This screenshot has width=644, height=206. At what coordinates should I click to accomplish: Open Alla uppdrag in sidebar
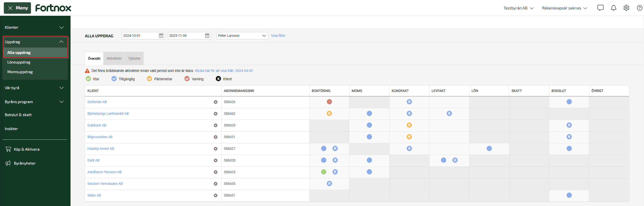point(35,53)
